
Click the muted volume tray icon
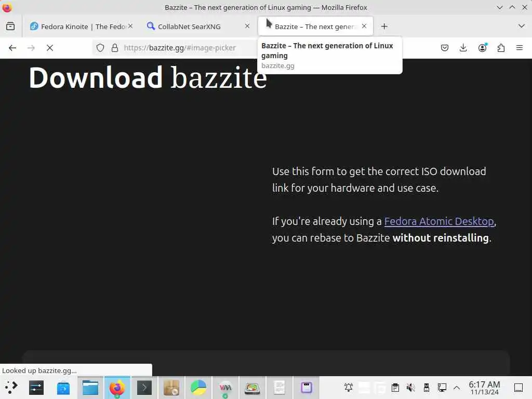point(410,387)
